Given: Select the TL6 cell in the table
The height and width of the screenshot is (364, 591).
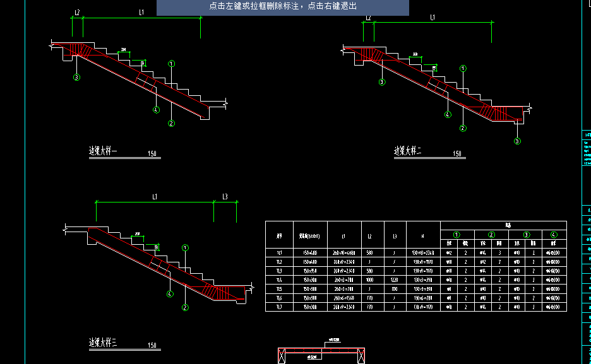Looking at the screenshot, I should 279,298.
